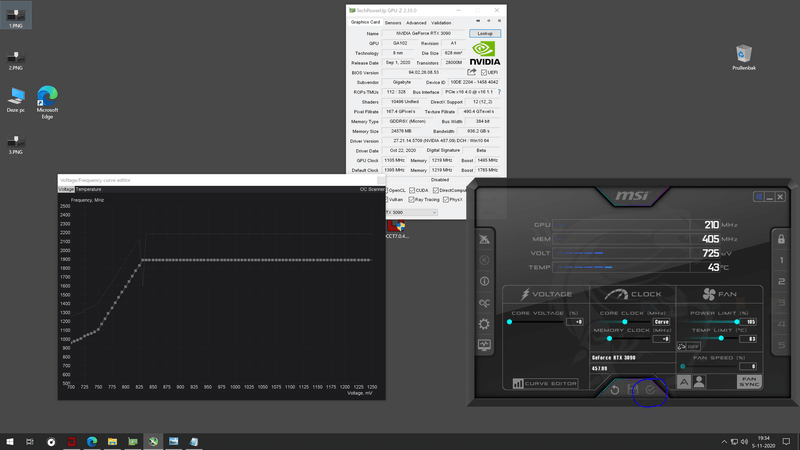This screenshot has height=450, width=800.
Task: Click OC Scanner in the curve editor
Action: 372,189
